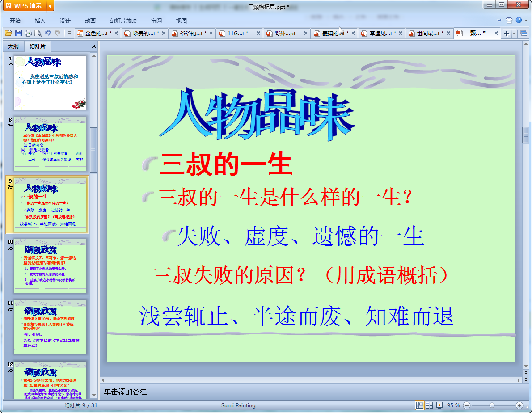The width and height of the screenshot is (532, 413).
Task: Add a new document with plus button
Action: 507,33
